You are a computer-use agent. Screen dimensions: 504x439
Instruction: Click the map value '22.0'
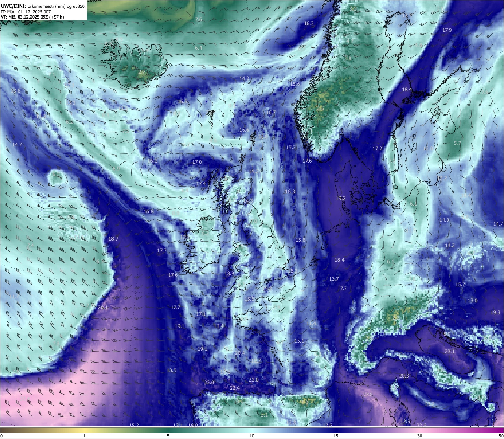(209, 382)
